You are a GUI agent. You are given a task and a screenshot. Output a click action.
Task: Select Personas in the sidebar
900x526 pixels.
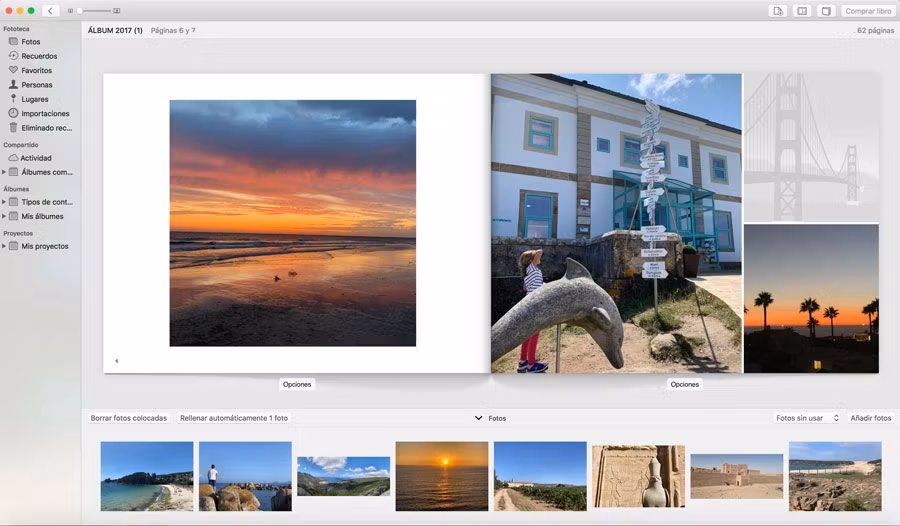[36, 85]
